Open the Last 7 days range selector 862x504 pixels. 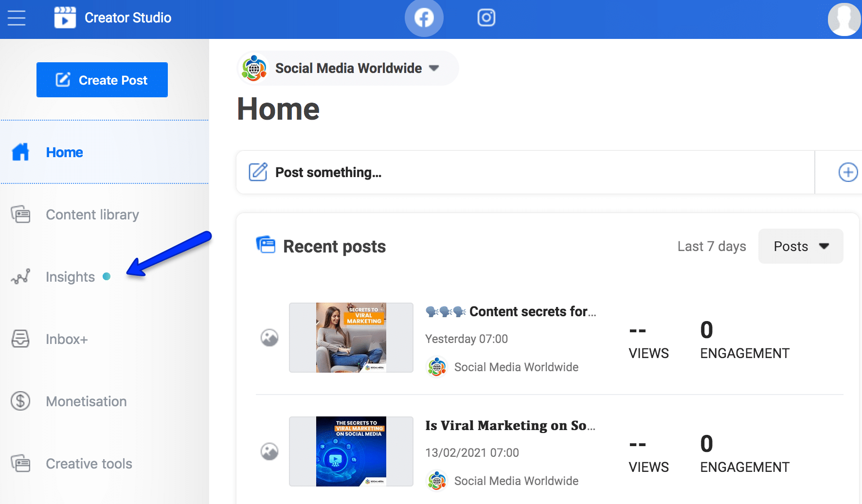(711, 247)
